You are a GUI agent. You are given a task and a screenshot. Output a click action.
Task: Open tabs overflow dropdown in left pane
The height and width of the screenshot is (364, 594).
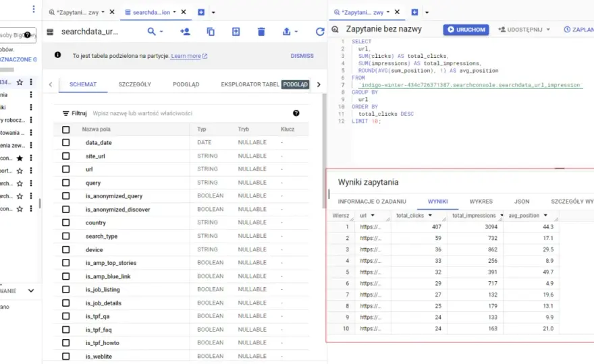pos(213,13)
